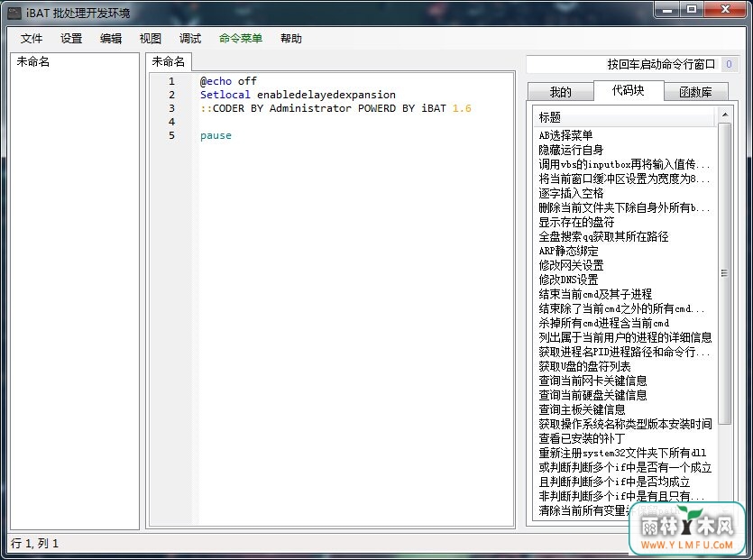Screen dimensions: 753x560
Task: Select 隐藏运行自身 code block
Action: (571, 150)
